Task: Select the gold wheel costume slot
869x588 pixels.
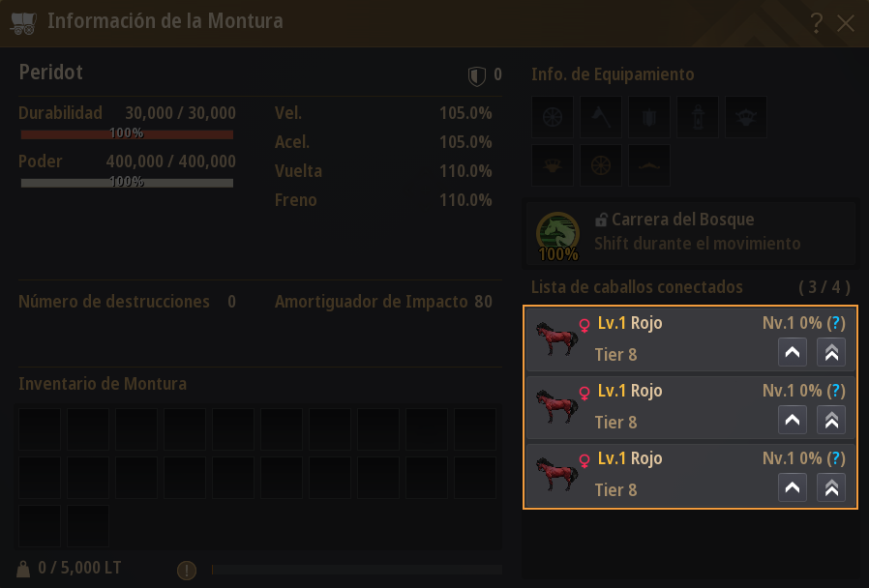Action: [601, 165]
